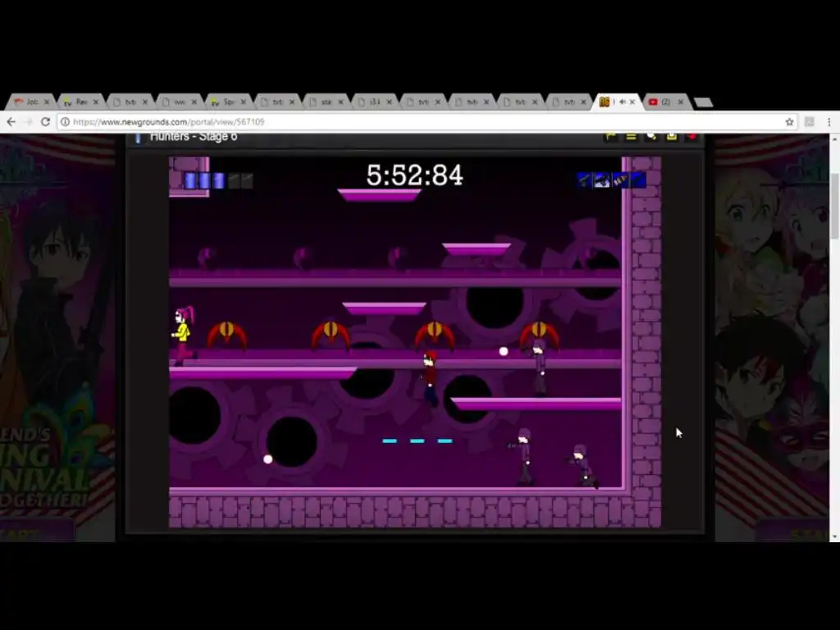Close the YouTube (2) tab

(680, 102)
